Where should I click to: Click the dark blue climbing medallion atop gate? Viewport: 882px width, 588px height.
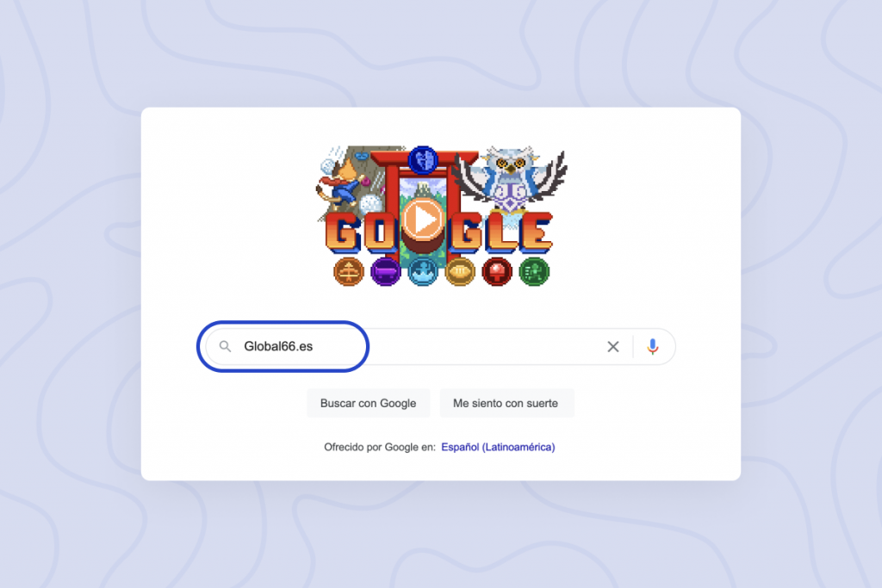(423, 160)
